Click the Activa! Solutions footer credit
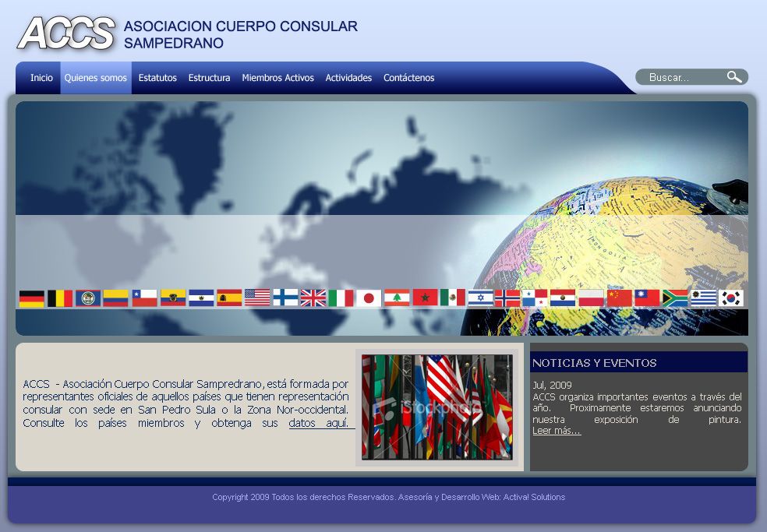The height and width of the screenshot is (532, 767). 534,497
